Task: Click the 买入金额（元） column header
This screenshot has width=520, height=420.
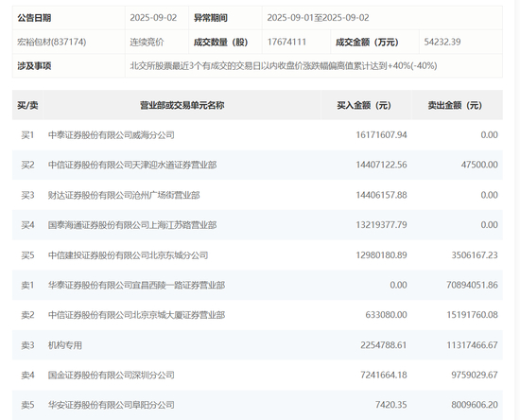Action: (x=364, y=106)
